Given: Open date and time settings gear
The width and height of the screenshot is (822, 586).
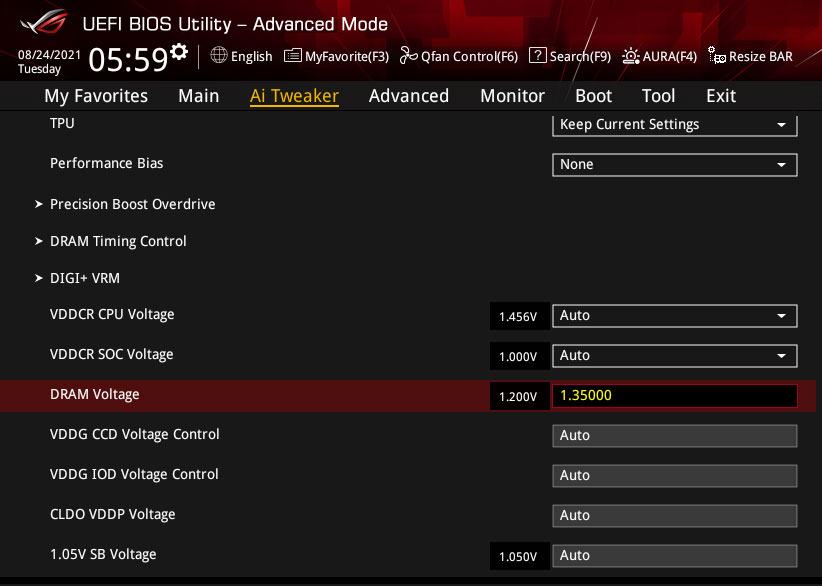Looking at the screenshot, I should point(179,51).
